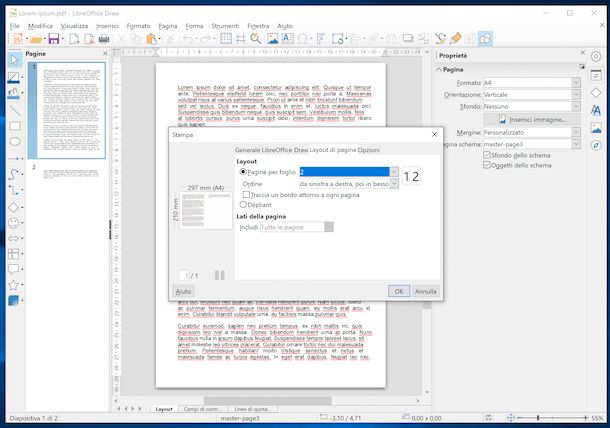Viewport: 610px width, 428px height.
Task: Click the Open folder toolbar icon
Action: (36, 39)
